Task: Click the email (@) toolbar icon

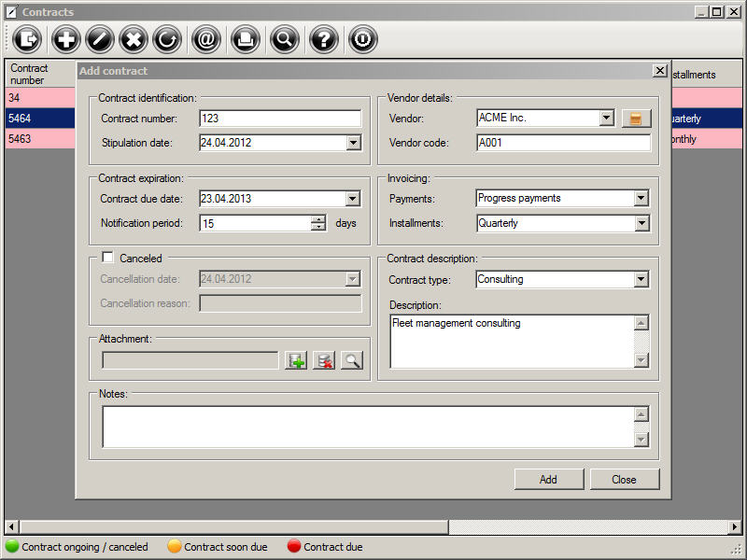Action: tap(205, 39)
